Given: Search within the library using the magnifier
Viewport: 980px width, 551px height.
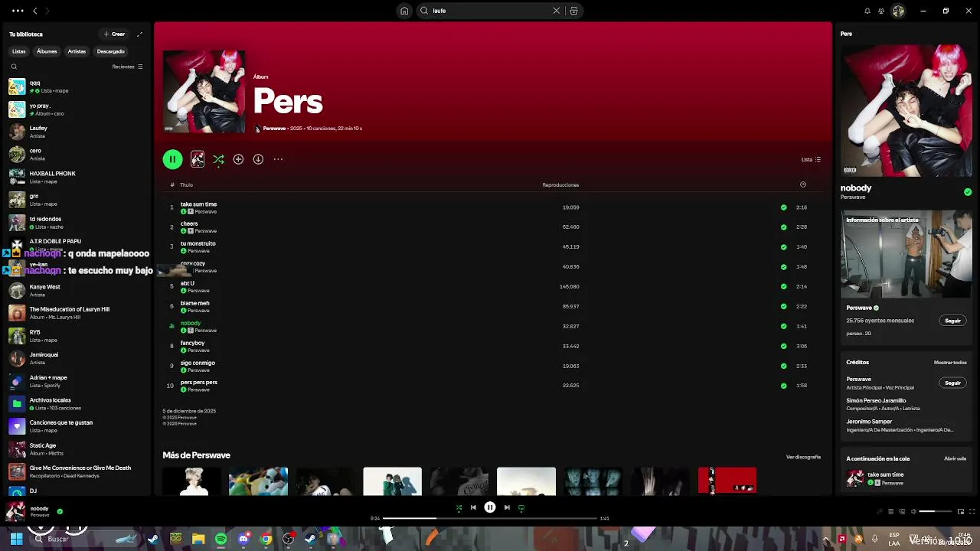Looking at the screenshot, I should click(x=14, y=67).
